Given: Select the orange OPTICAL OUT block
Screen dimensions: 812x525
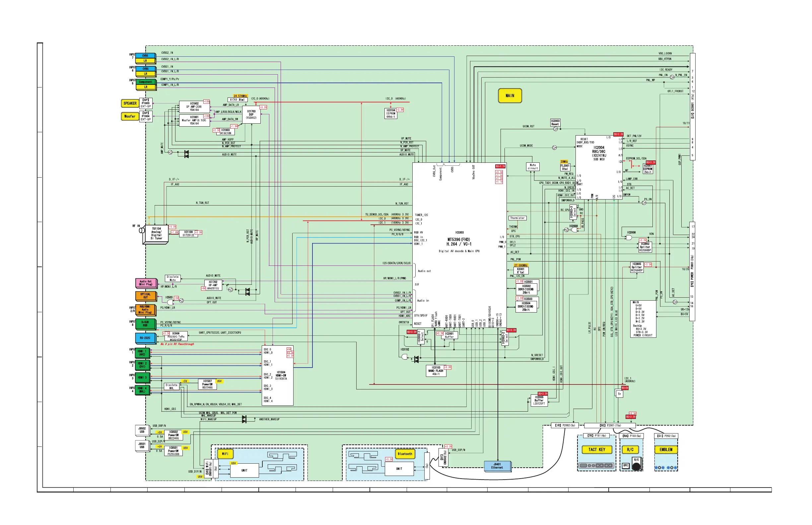Looking at the screenshot, I should tap(146, 296).
